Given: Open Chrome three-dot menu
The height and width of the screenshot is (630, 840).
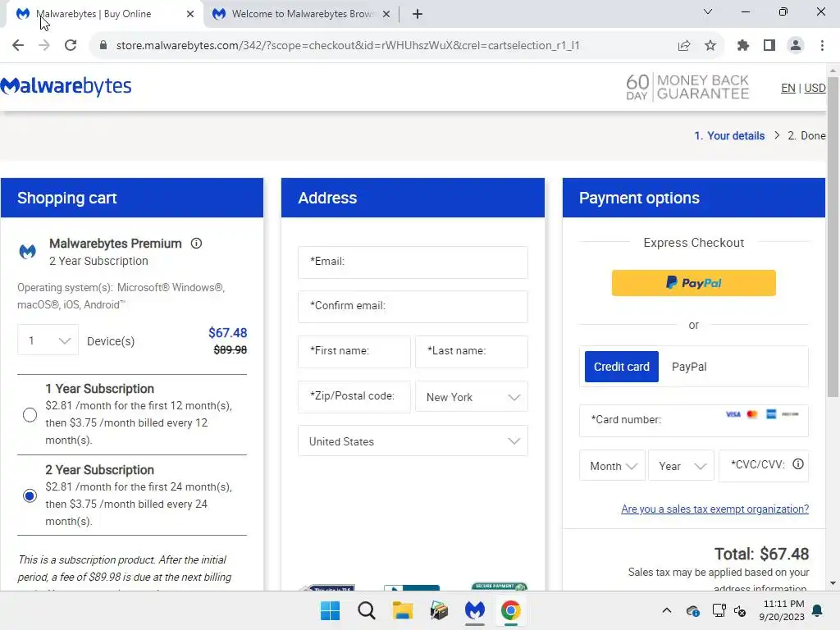Looking at the screenshot, I should coord(822,46).
